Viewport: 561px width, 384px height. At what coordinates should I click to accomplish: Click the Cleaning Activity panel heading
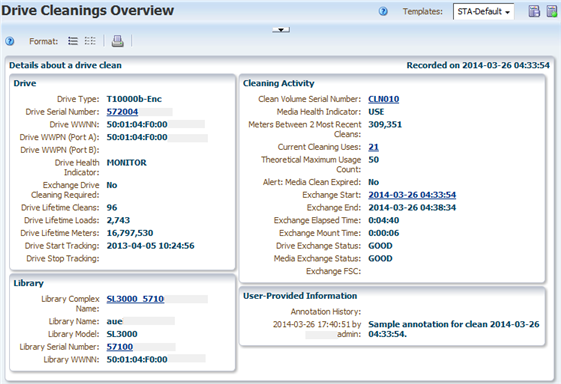(278, 83)
